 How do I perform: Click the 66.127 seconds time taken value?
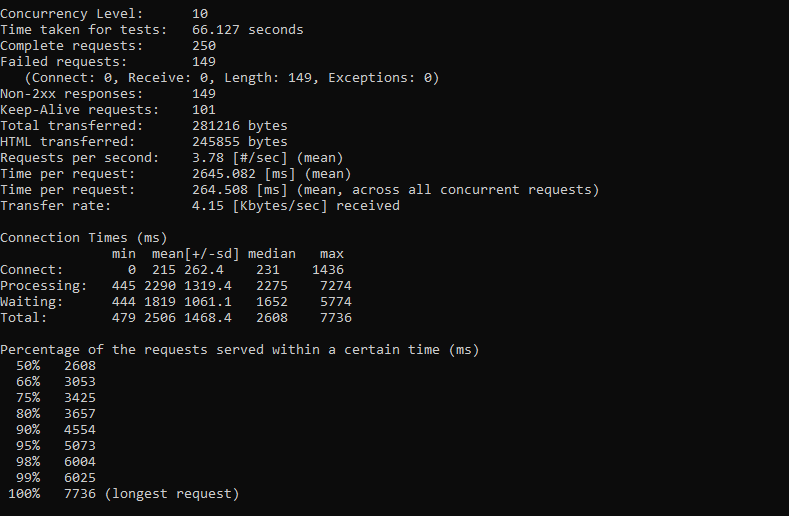(x=248, y=30)
